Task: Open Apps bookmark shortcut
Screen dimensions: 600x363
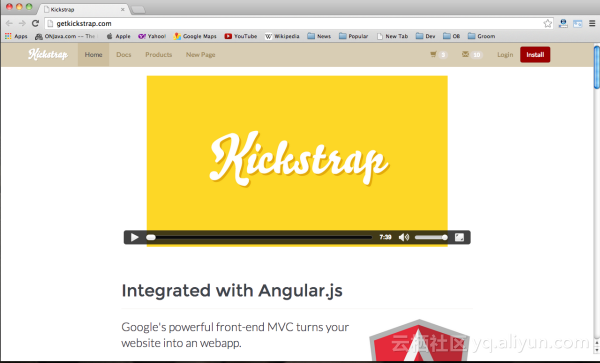Action: coord(16,36)
